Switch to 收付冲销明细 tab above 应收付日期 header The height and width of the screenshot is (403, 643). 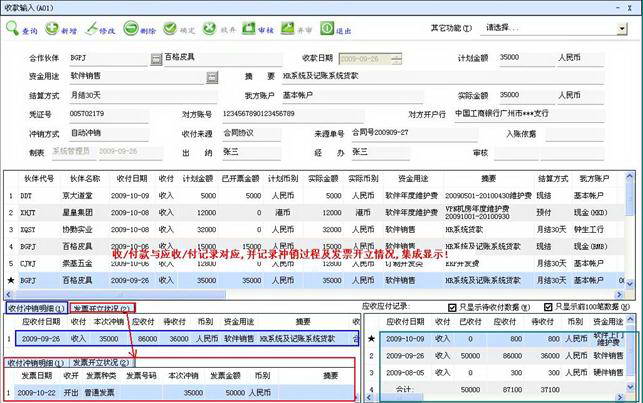coord(36,308)
